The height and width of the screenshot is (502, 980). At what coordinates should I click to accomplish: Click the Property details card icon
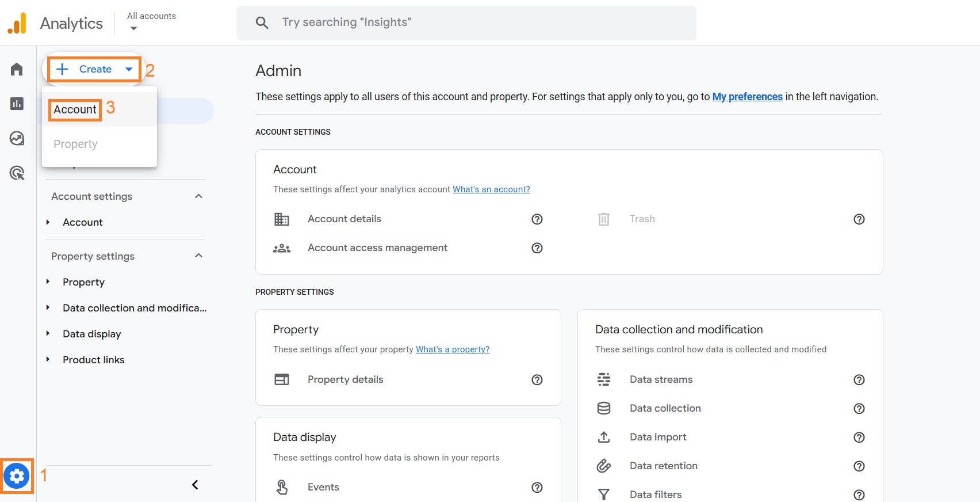282,379
